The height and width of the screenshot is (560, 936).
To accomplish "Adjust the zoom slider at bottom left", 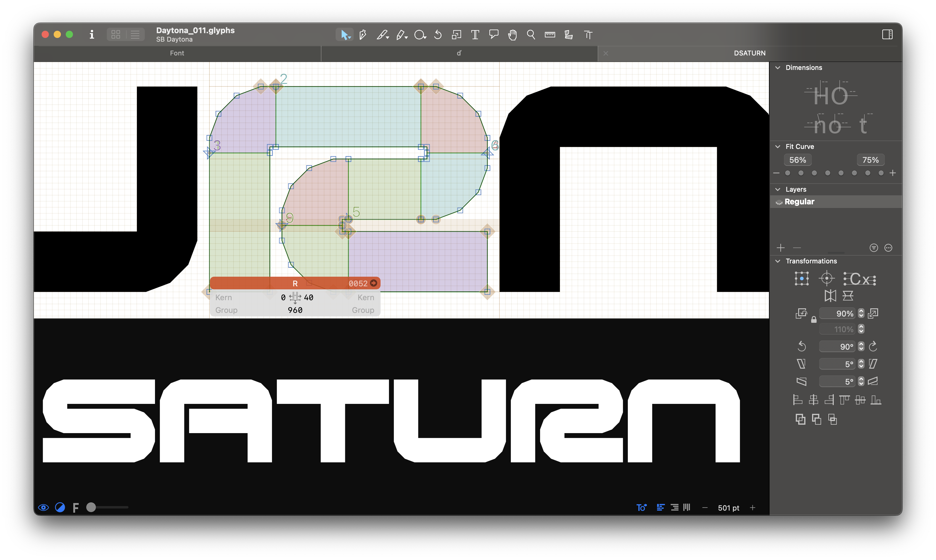I will click(x=92, y=508).
